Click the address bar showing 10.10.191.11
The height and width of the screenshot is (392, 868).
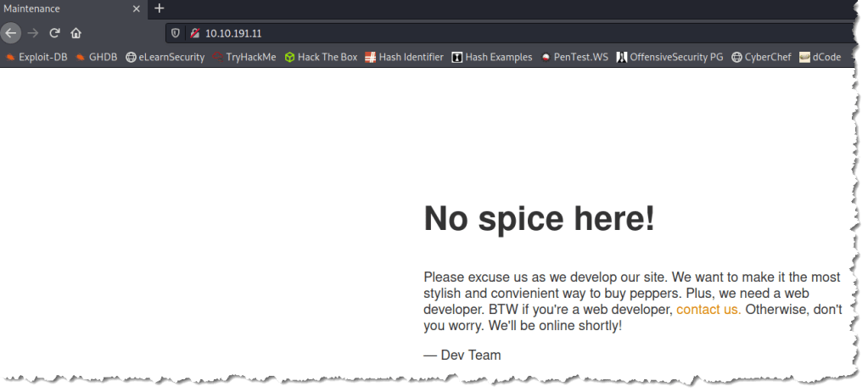(x=424, y=33)
